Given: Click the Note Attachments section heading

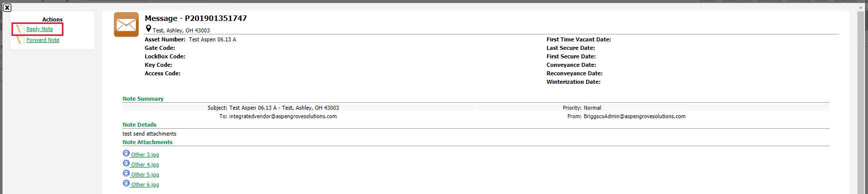Looking at the screenshot, I should (148, 142).
